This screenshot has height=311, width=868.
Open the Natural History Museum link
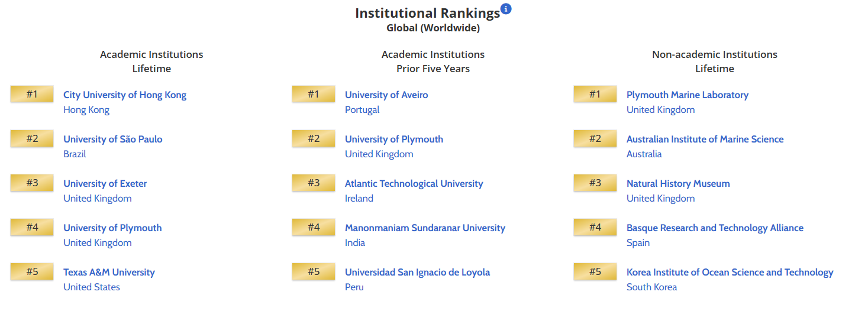tap(678, 183)
